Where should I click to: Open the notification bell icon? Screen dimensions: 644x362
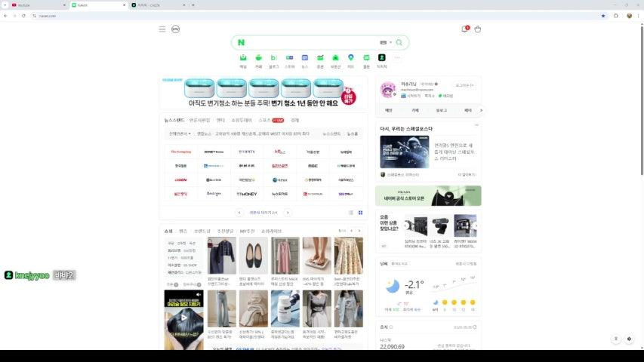click(x=465, y=29)
